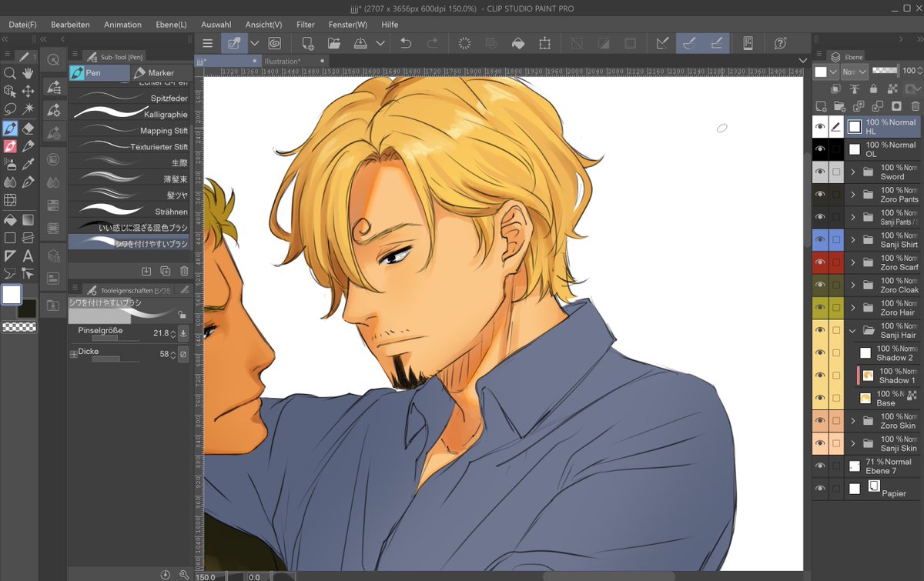Toggle visibility of Papier layer
The width and height of the screenshot is (924, 581).
click(x=820, y=489)
